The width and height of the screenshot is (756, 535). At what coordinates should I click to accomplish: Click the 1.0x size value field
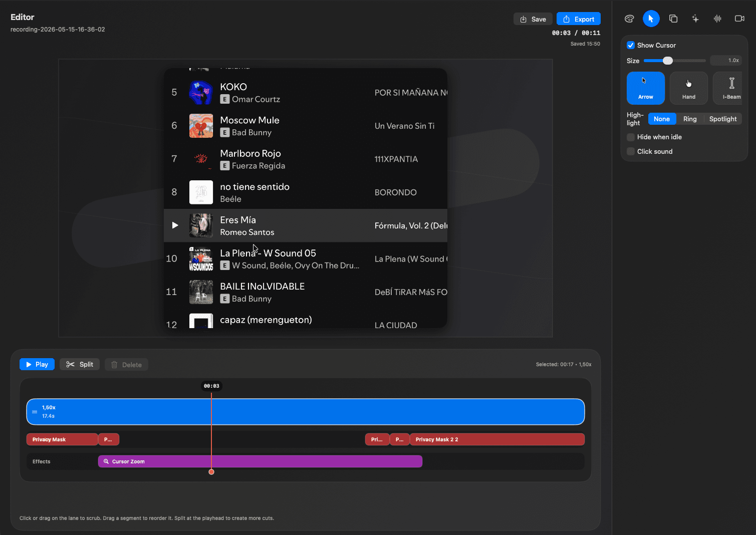point(726,60)
